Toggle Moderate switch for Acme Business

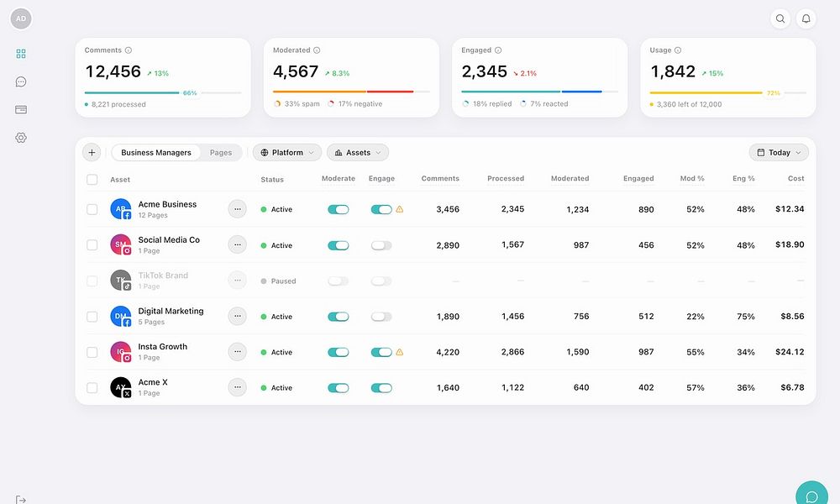tap(338, 209)
